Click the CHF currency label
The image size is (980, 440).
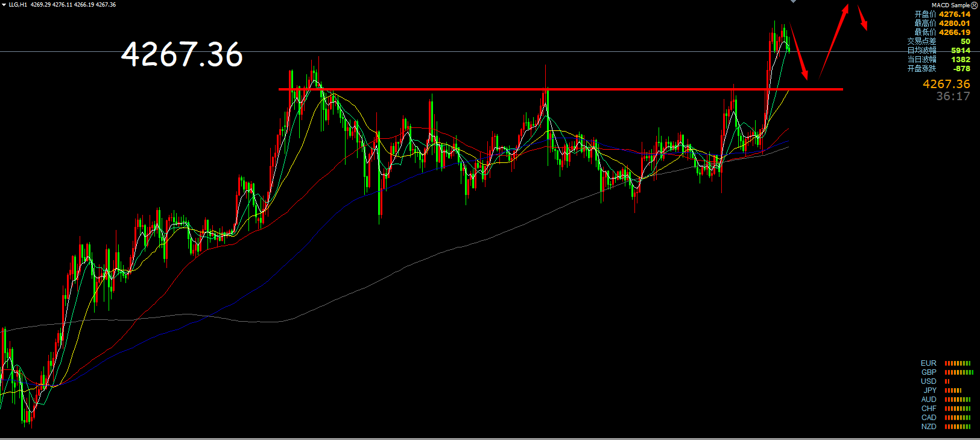[x=929, y=409]
